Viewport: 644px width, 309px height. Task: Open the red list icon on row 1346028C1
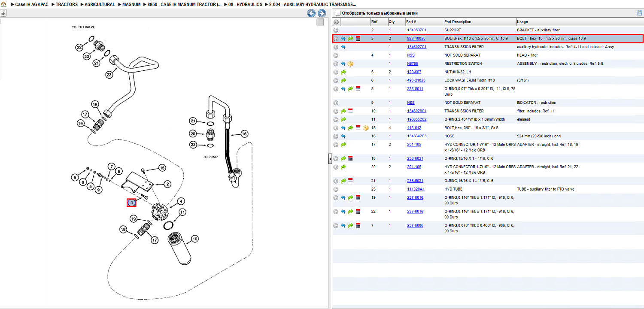coord(350,111)
